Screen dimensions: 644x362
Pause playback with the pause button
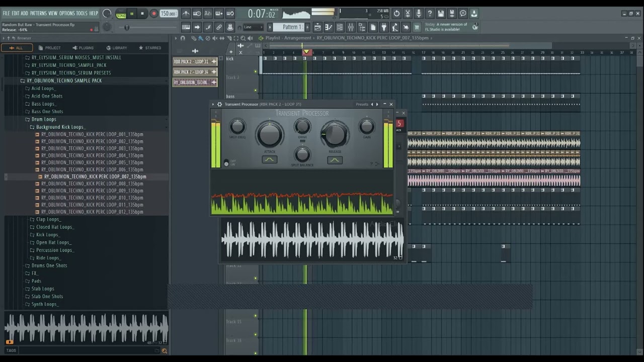[132, 14]
